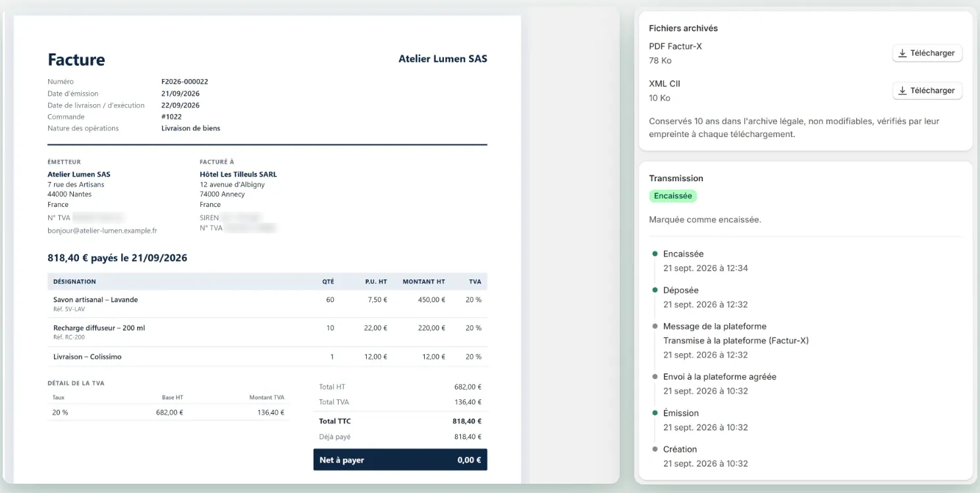The image size is (980, 493).
Task: Select the 22,00 € unit price
Action: click(x=375, y=328)
